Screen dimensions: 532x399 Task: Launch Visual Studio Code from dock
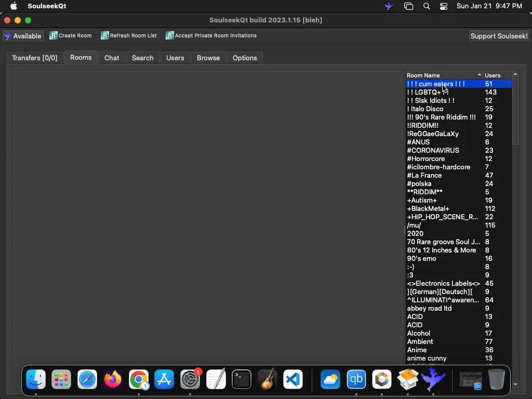293,379
